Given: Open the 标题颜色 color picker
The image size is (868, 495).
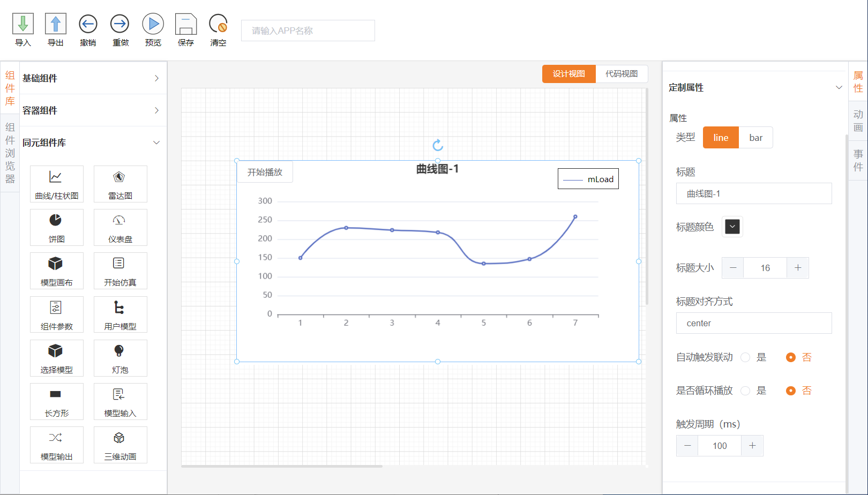Looking at the screenshot, I should (732, 227).
